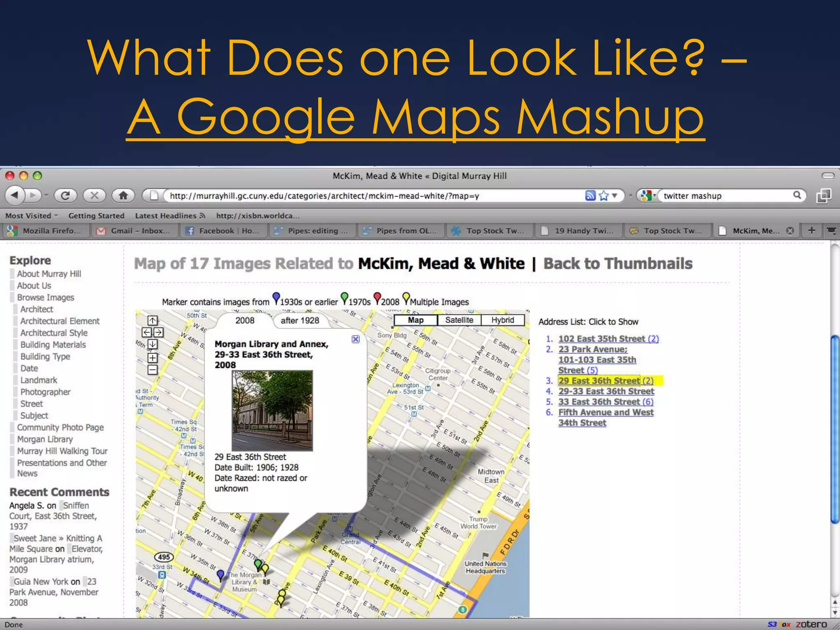Click the Google globe icon in search box
The width and height of the screenshot is (840, 630).
(646, 196)
